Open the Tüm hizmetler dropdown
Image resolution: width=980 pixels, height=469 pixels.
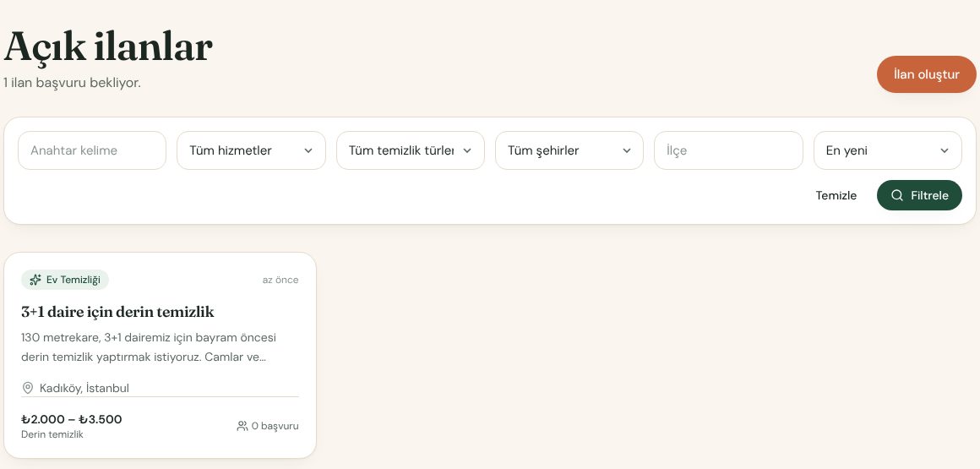tap(251, 150)
